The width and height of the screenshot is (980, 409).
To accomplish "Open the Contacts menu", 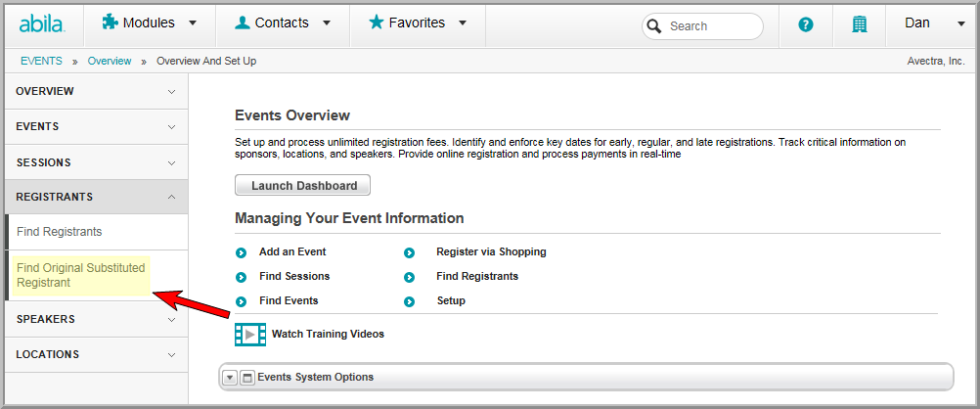I will 283,23.
